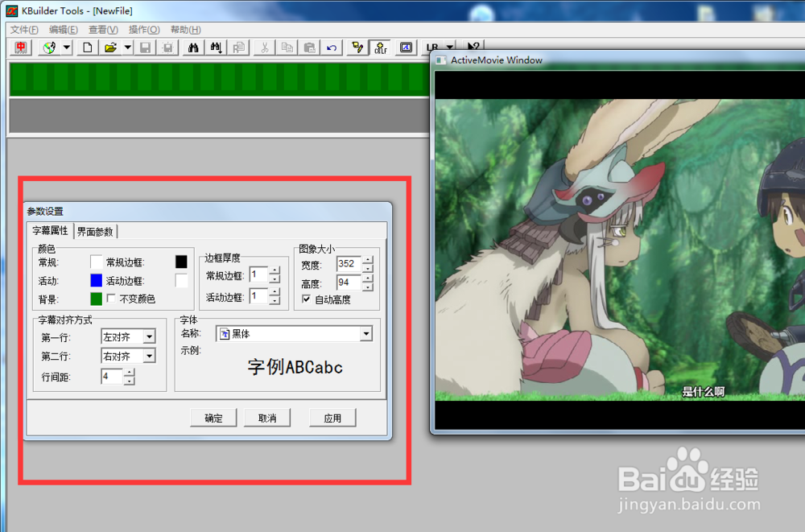Increase the 活动边框 thickness with the up arrow
This screenshot has width=805, height=532.
275,291
